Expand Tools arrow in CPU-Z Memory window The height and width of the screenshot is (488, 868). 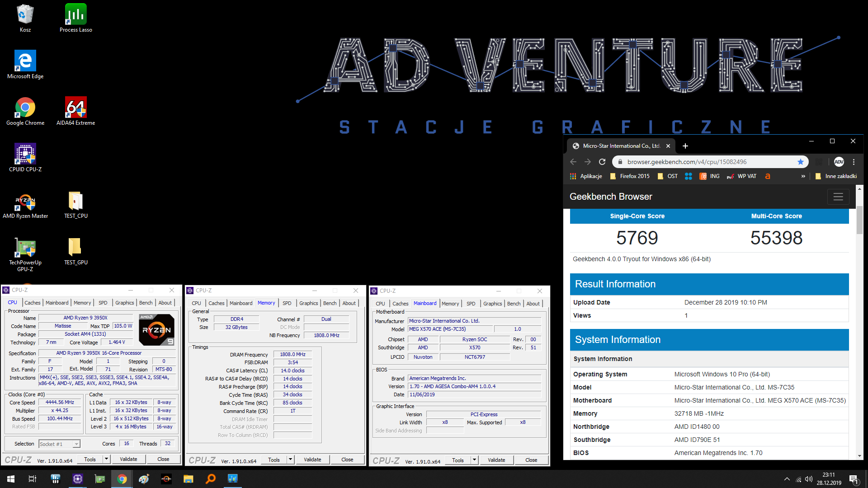pos(290,460)
